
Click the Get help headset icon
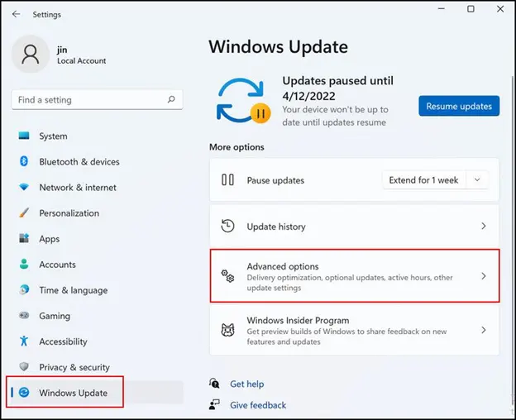click(x=214, y=384)
